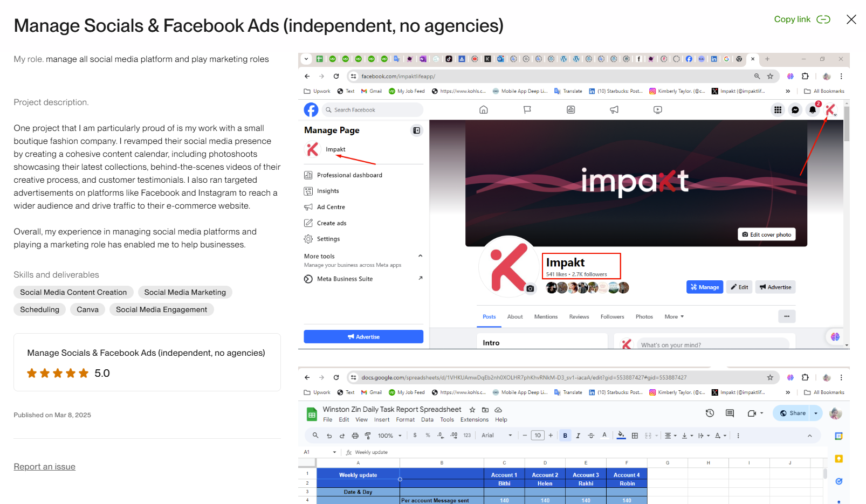Open the Report an issue link
Viewport: 866px width, 504px height.
click(x=45, y=467)
